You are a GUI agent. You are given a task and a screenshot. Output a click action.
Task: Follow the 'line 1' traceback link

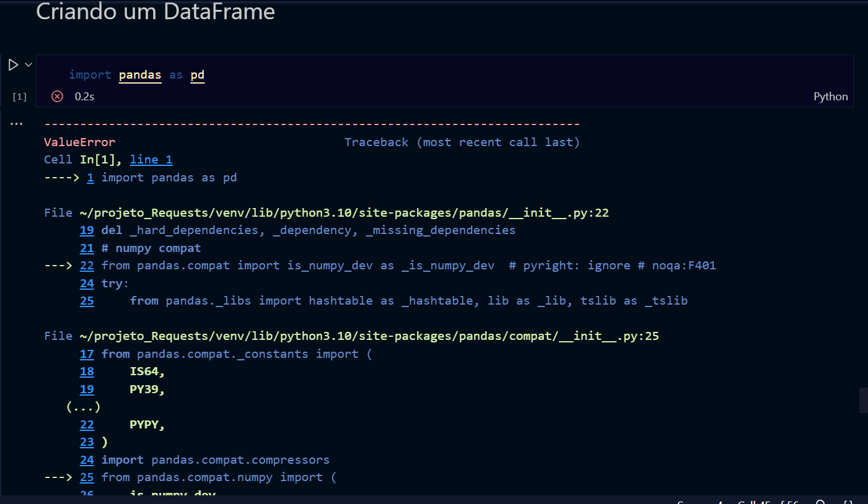point(151,160)
